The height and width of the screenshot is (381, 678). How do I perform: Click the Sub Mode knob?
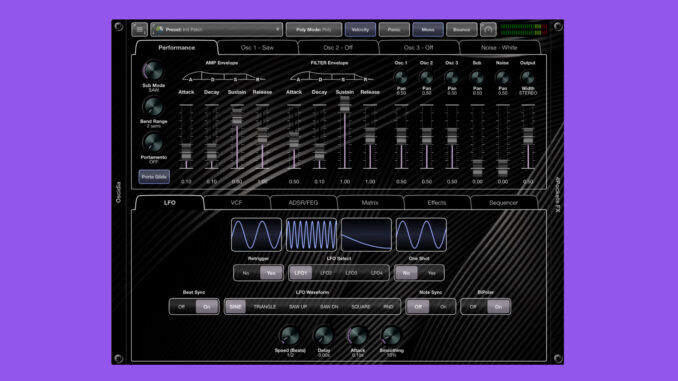tap(153, 70)
